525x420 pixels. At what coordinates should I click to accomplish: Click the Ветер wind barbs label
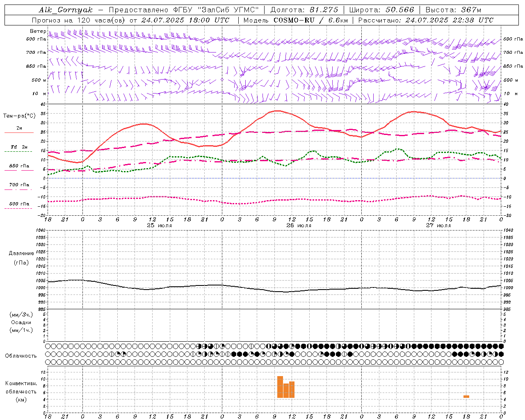click(x=38, y=31)
